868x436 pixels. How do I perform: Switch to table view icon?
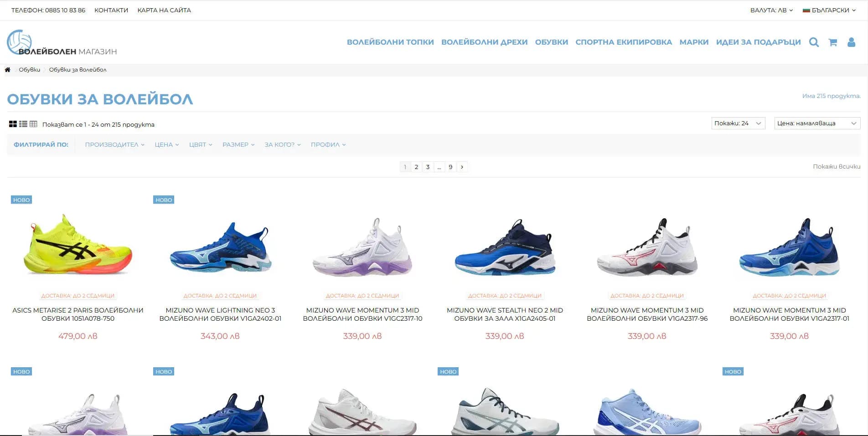click(x=33, y=124)
